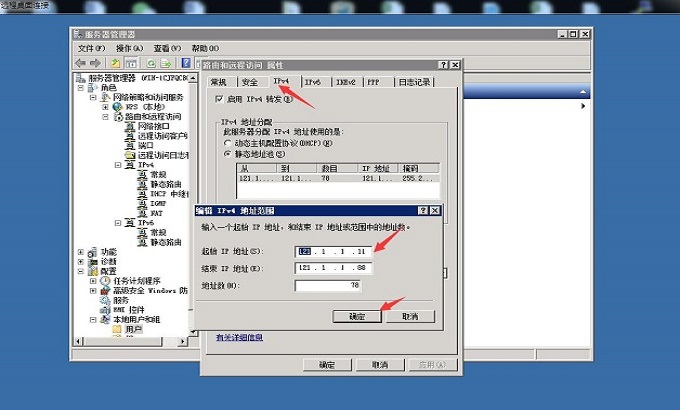
Task: Select the NPS (本地) globe icon
Action: pos(118,107)
